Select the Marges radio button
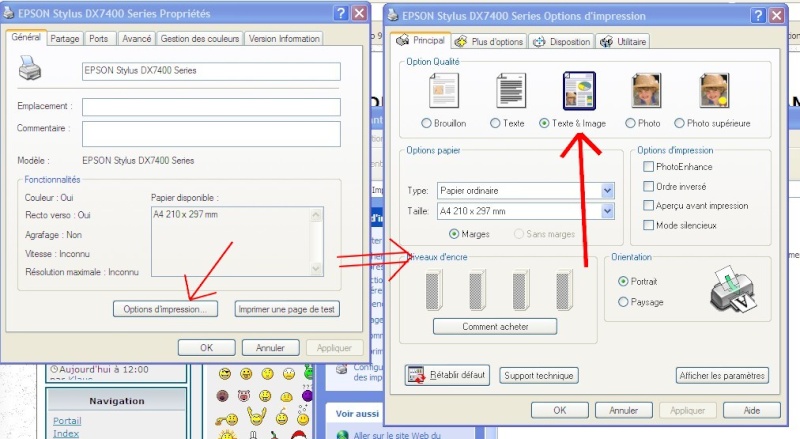Screen dimensions: 800x439 click(454, 234)
